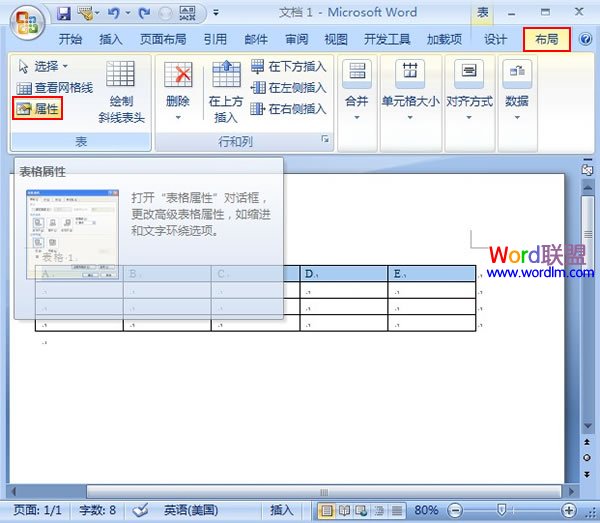Switch to the 加载项 (Add-ins) tab
The width and height of the screenshot is (600, 523).
click(444, 39)
